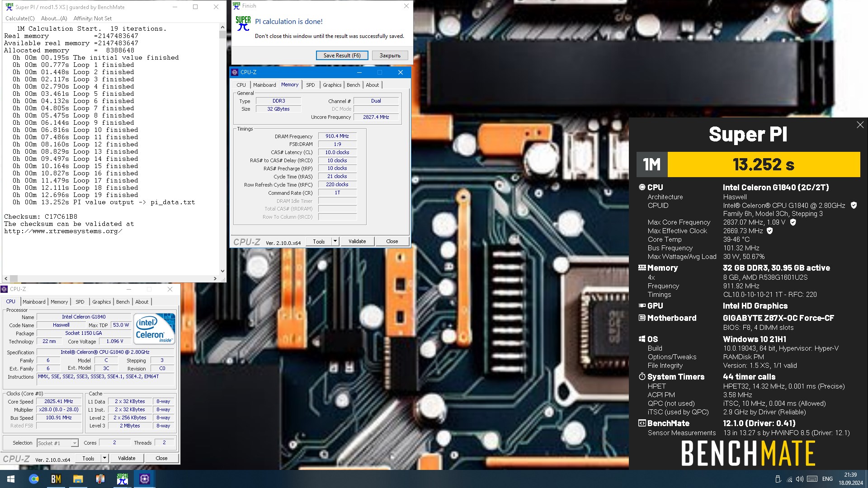Click the 13.252 s result bar

click(764, 164)
